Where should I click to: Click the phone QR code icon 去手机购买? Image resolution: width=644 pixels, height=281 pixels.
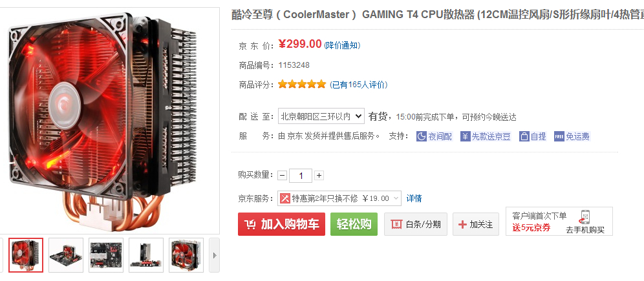[x=585, y=216]
